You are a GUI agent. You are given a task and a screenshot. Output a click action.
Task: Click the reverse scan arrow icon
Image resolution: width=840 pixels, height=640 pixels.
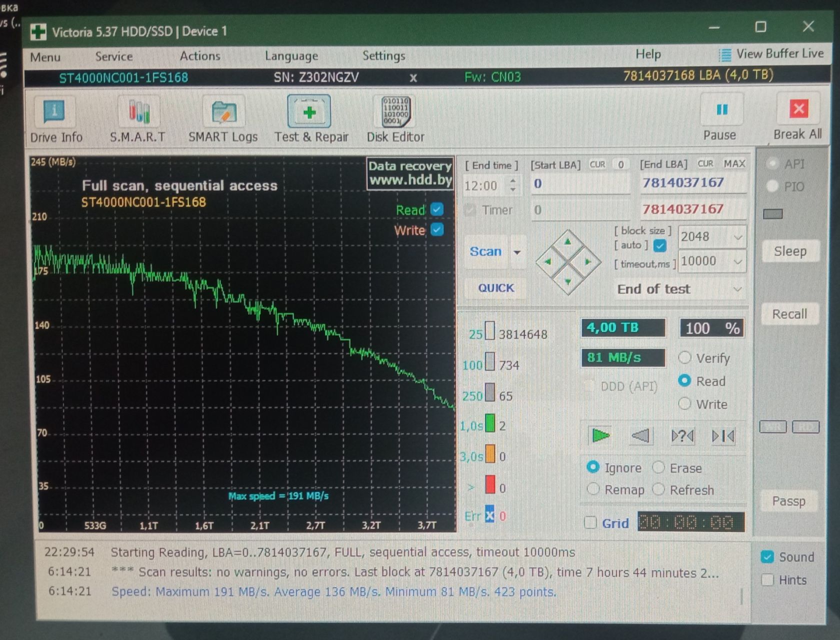(x=641, y=436)
